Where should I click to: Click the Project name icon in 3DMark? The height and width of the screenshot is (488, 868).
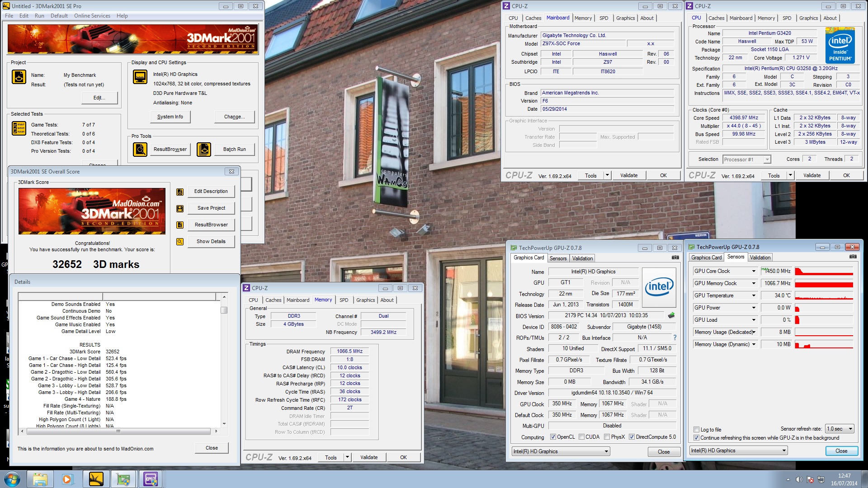click(x=19, y=77)
